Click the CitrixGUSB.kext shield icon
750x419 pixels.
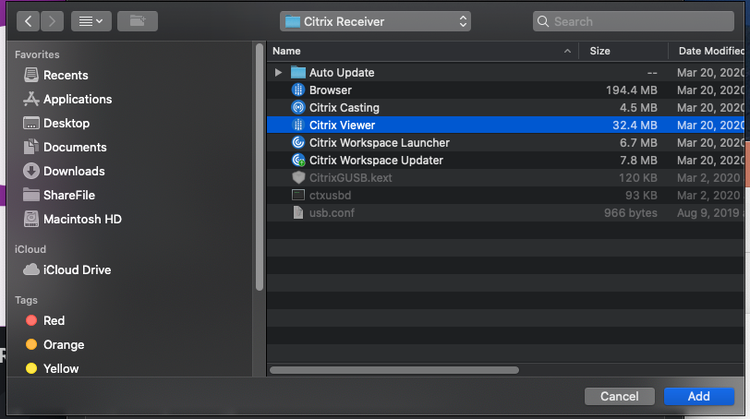[298, 177]
